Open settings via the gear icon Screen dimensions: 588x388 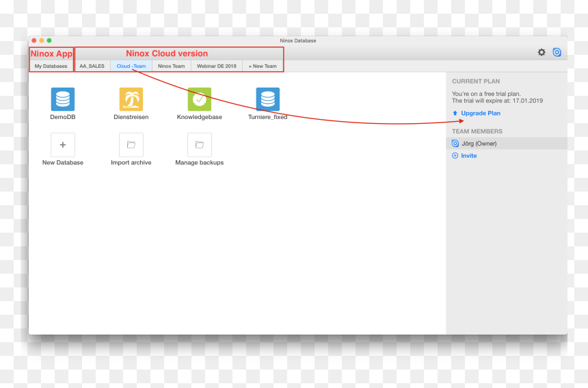[542, 53]
